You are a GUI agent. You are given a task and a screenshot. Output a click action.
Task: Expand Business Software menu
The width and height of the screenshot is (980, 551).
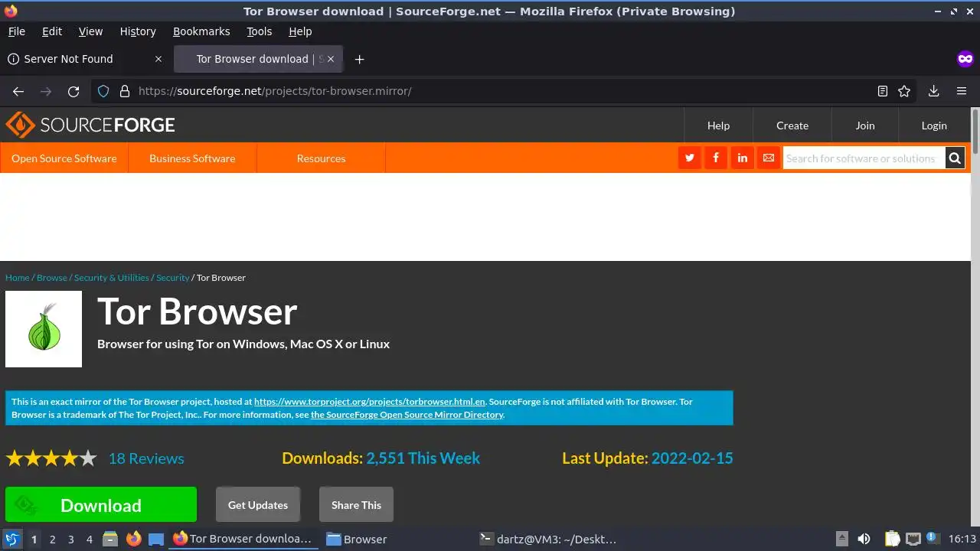(192, 158)
